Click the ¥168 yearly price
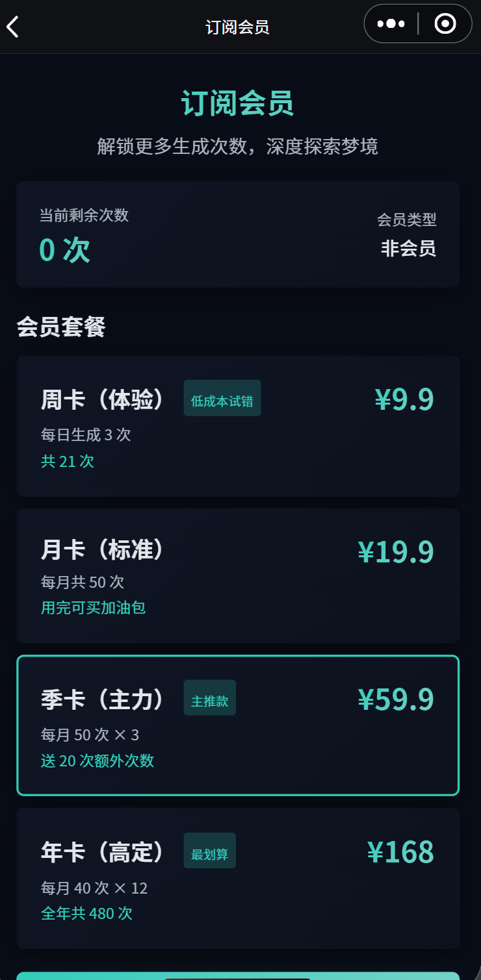Screen dimensions: 481x980 click(x=400, y=852)
